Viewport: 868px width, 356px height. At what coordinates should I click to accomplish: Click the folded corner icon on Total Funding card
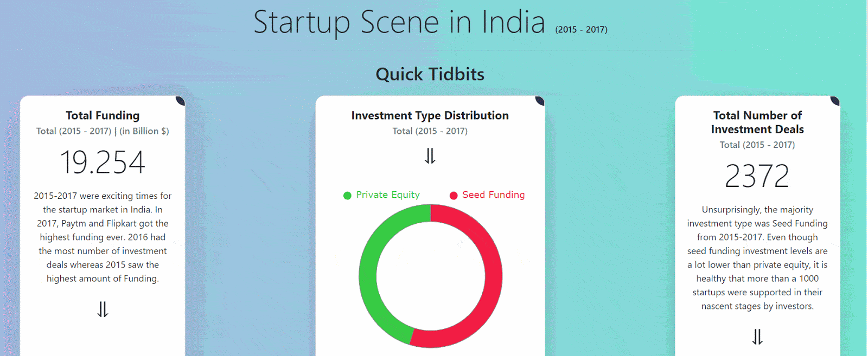click(180, 101)
